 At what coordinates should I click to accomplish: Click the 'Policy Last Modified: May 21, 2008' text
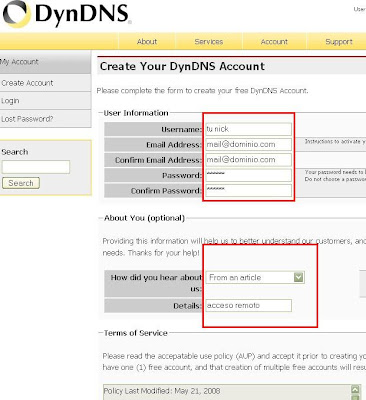pos(162,391)
